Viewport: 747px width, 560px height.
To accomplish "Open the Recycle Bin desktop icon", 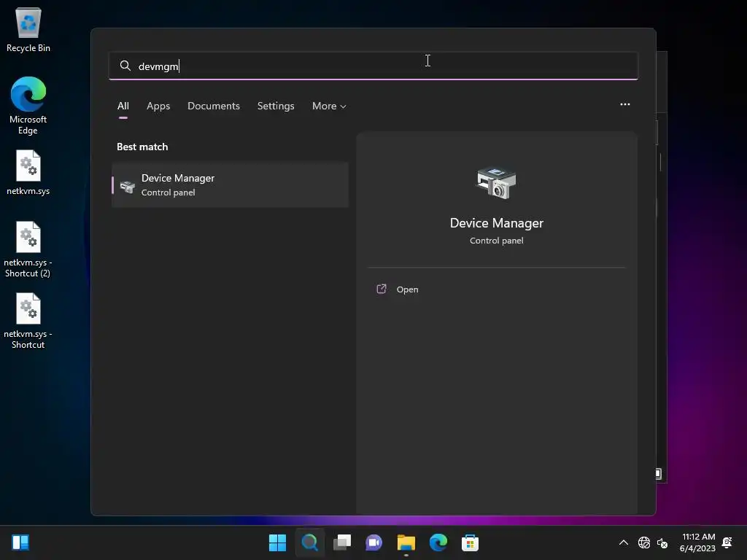I will click(28, 29).
